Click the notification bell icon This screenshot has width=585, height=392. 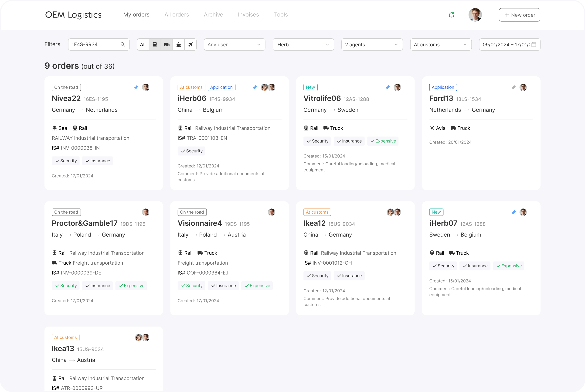pyautogui.click(x=451, y=15)
